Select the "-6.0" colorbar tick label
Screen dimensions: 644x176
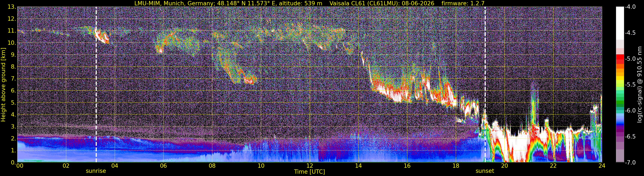(630, 111)
